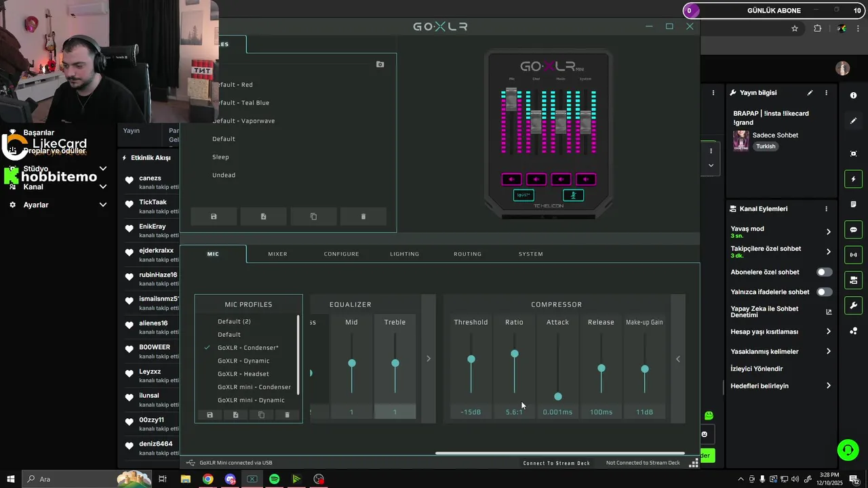Screen dimensions: 868x488
Task: Open Spotify from the taskbar
Action: click(x=274, y=479)
